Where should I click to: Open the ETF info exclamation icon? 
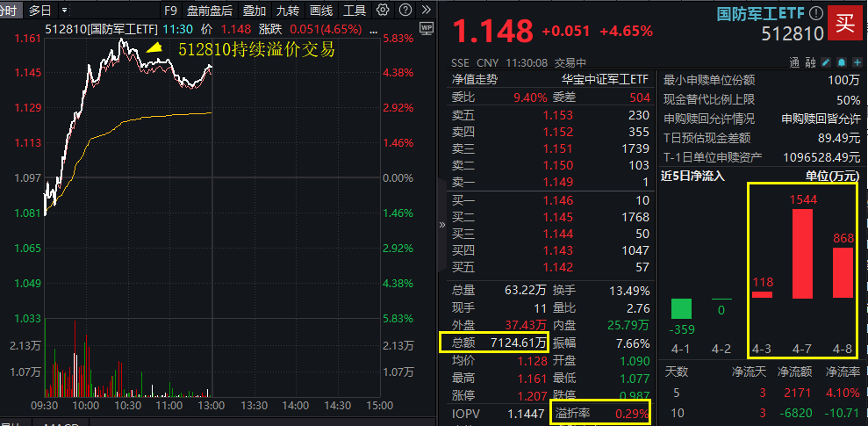(x=816, y=13)
